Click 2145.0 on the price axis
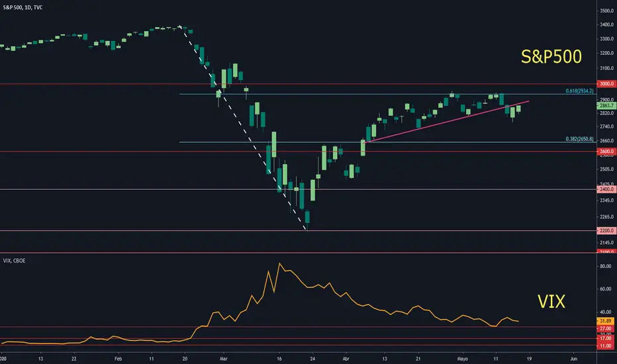The height and width of the screenshot is (364, 617). click(607, 243)
